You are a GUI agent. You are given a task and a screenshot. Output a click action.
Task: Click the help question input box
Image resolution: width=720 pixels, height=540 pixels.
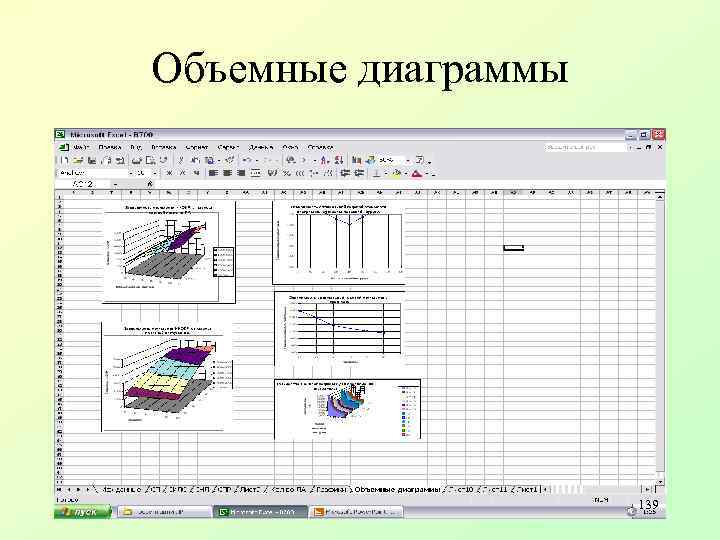(584, 147)
